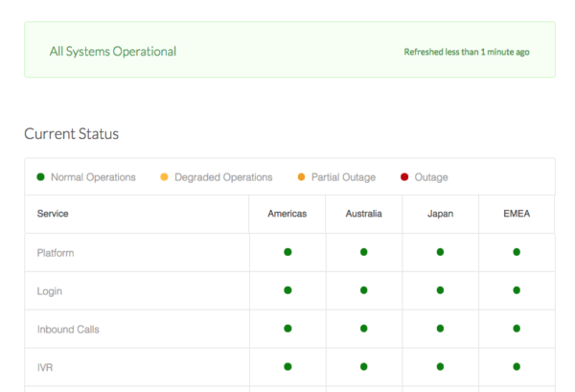Click the Platform status dot for Australia
The image size is (575, 392).
(364, 252)
